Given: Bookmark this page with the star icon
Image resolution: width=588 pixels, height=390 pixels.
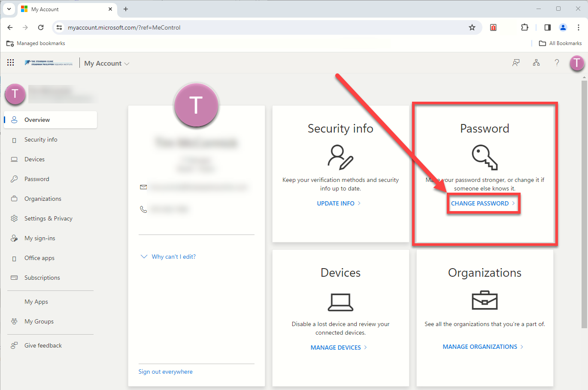Looking at the screenshot, I should [x=472, y=27].
